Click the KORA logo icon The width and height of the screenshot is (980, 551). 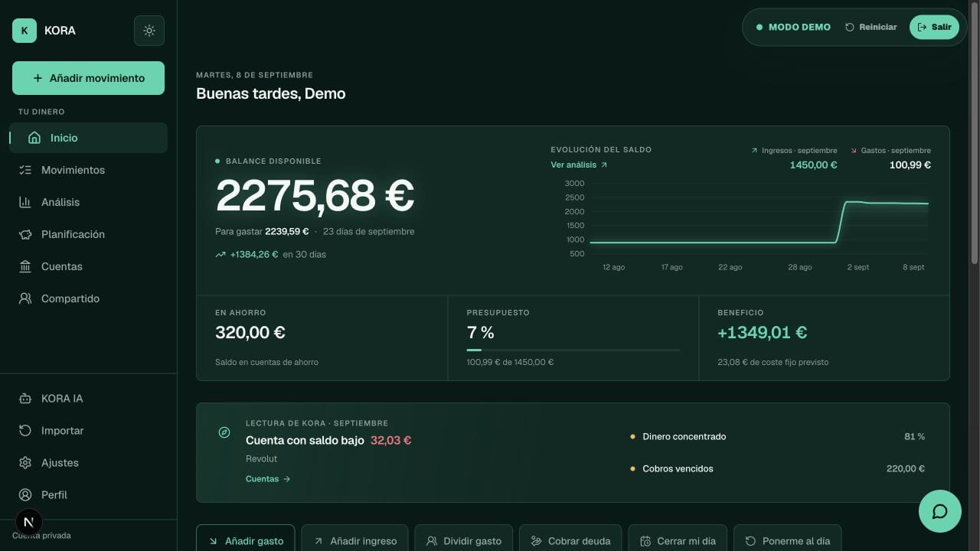[24, 31]
